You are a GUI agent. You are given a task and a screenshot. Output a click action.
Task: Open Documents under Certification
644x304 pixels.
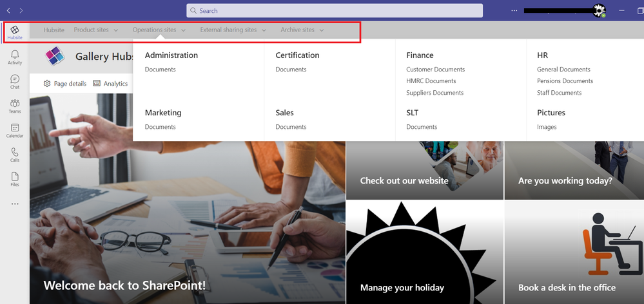[291, 70]
